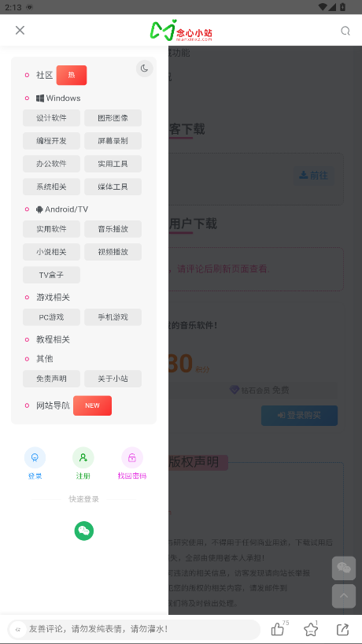Tap the green 注册 register icon
Image resolution: width=362 pixels, height=644 pixels.
tap(83, 457)
